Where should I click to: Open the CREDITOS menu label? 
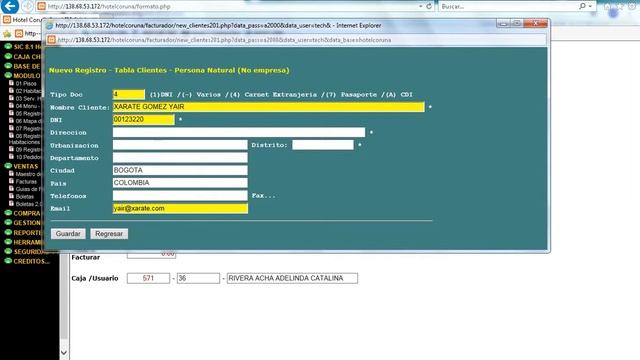[x=31, y=261]
